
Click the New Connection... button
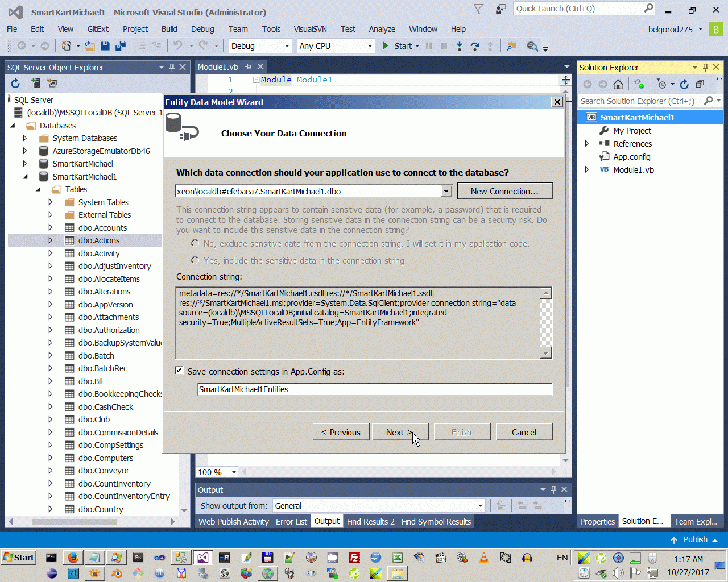504,192
